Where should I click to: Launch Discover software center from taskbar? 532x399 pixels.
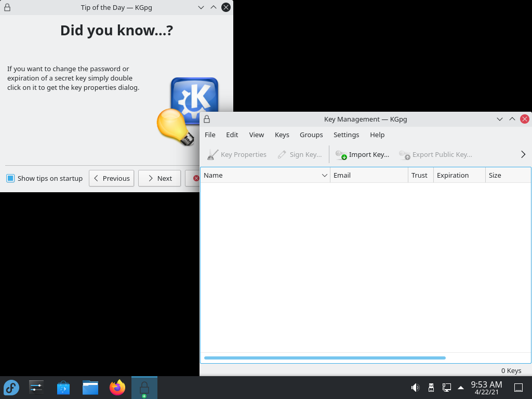63,388
